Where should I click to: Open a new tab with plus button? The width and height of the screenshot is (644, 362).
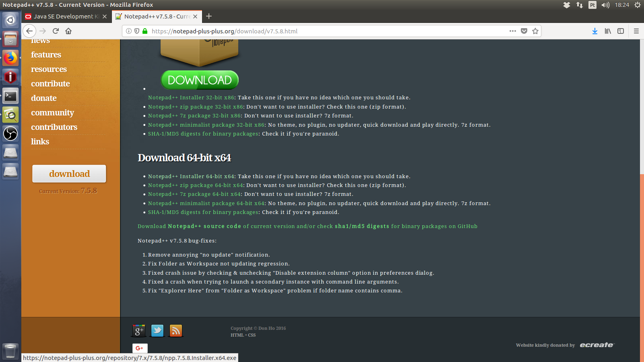(208, 16)
